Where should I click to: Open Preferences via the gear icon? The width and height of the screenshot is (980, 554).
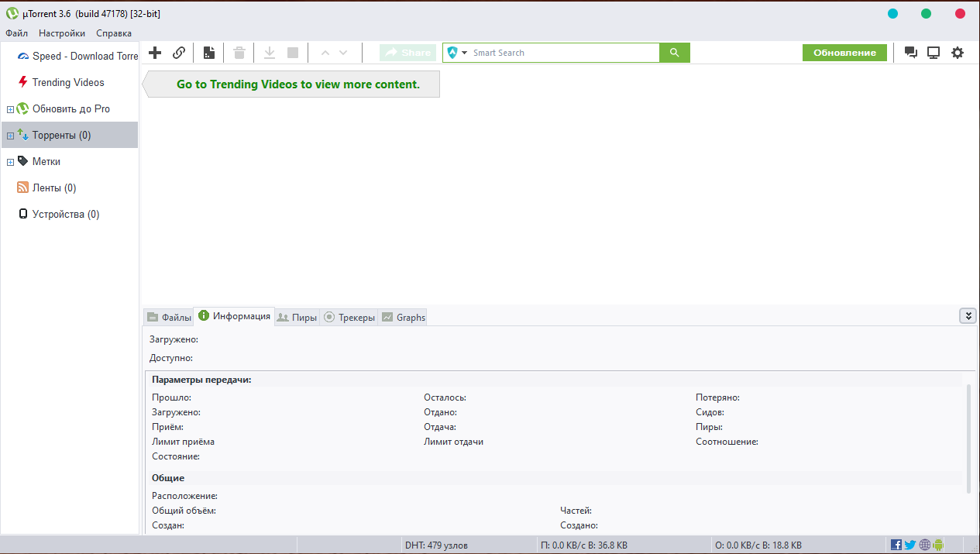pyautogui.click(x=958, y=53)
